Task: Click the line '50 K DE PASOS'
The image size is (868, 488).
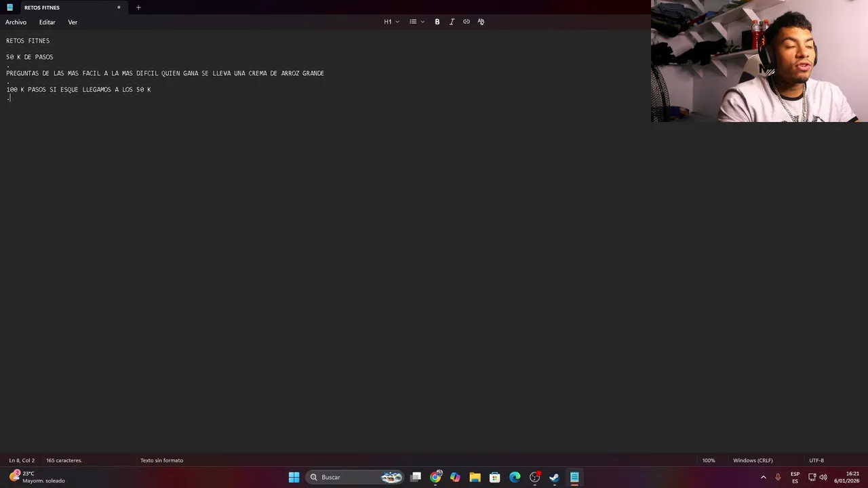Action: [30, 57]
